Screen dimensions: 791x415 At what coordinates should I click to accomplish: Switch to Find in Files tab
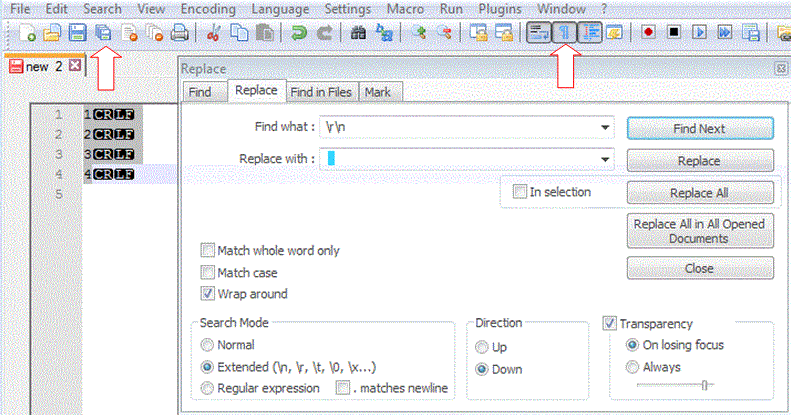pos(321,92)
